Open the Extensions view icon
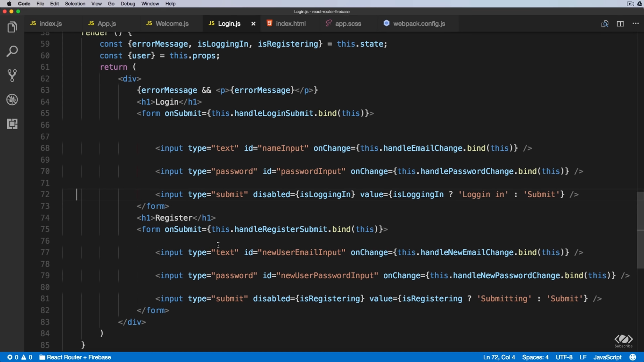Viewport: 644px width, 362px height. tap(12, 124)
